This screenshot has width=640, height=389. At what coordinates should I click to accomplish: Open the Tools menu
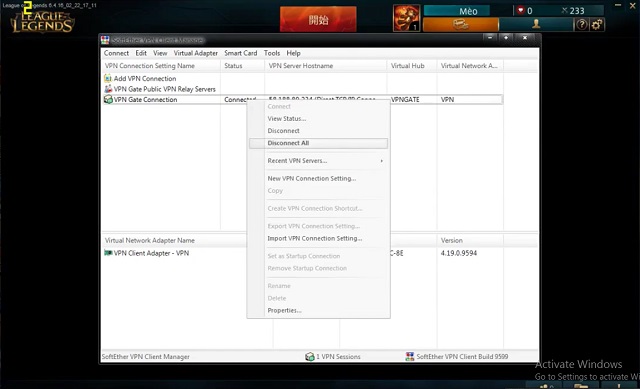tap(272, 53)
